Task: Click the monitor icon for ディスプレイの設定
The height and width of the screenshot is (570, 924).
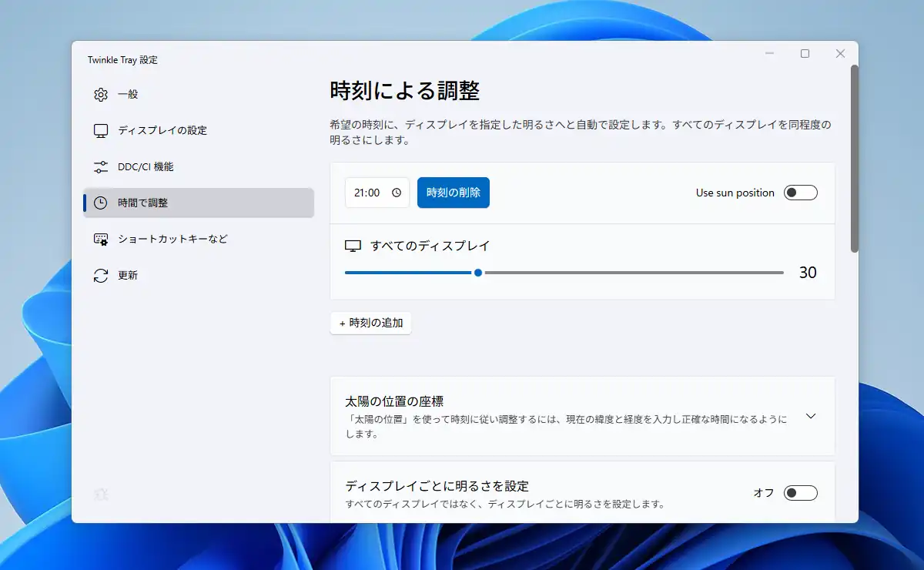Action: (x=101, y=131)
